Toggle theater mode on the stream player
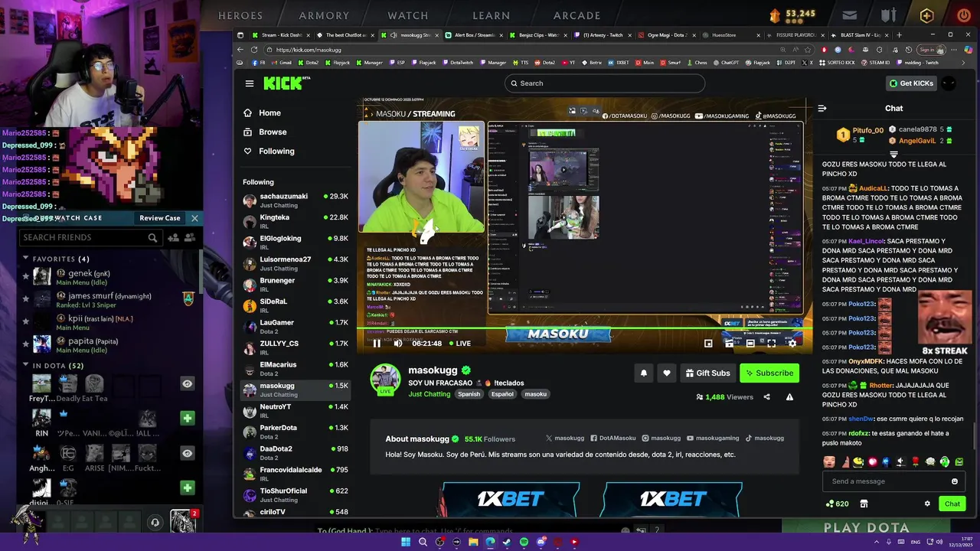The image size is (980, 551). point(750,343)
